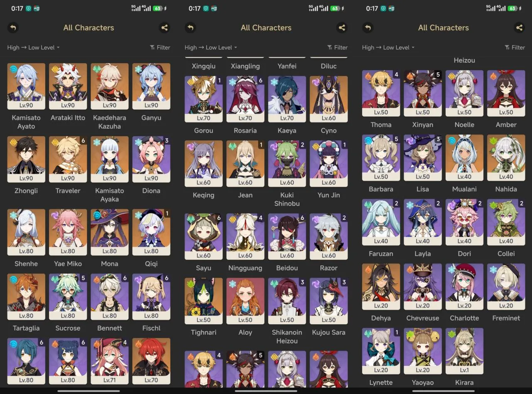Expand the High → Low Level sort dropdown in the right panel
Screen dimensions: 532x394
point(388,47)
